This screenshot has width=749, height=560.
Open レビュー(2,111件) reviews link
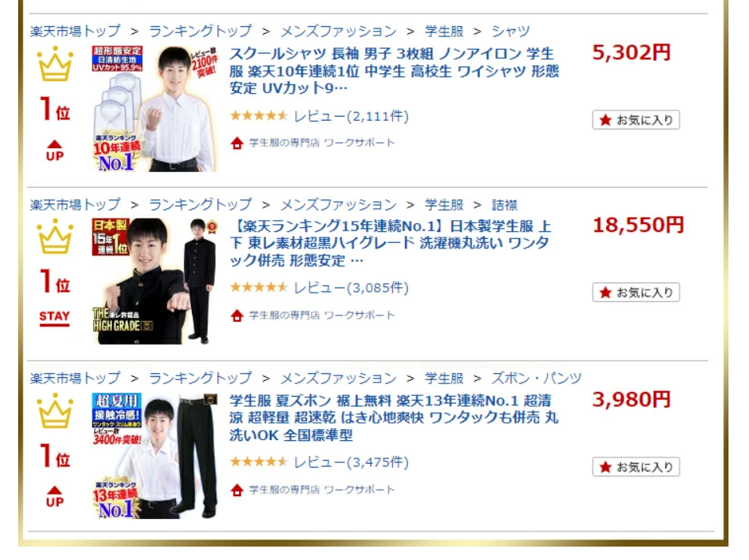tap(351, 116)
